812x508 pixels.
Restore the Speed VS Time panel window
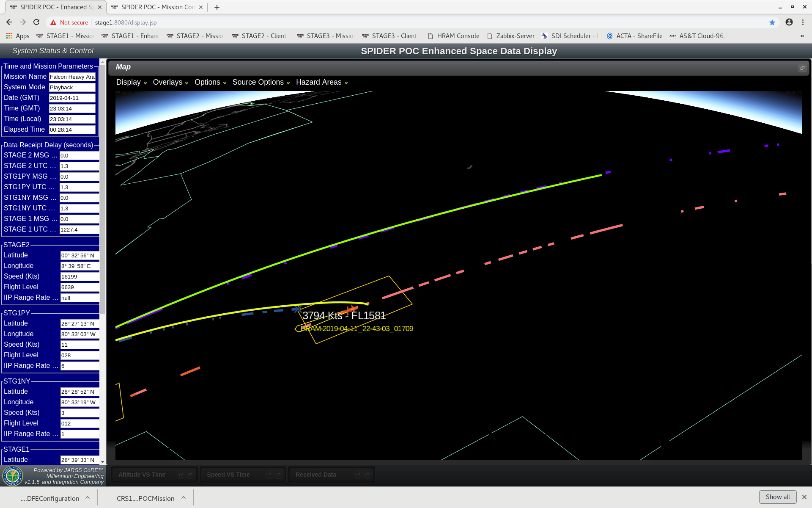(x=279, y=475)
